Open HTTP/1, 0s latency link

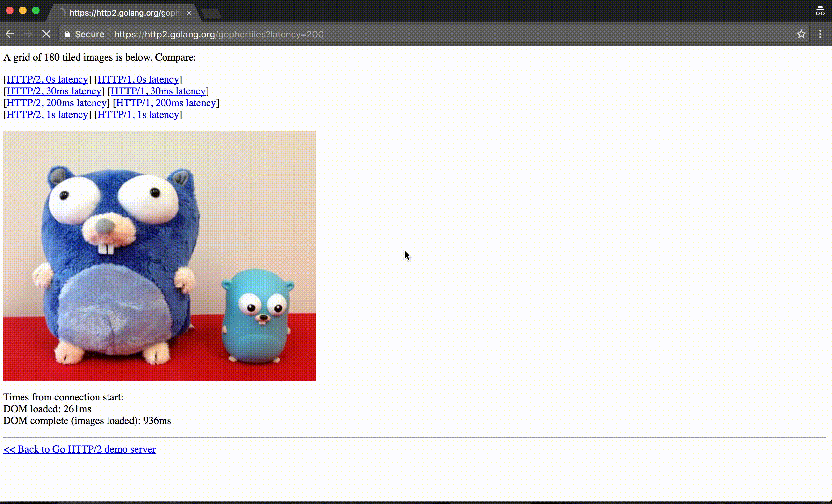click(x=138, y=79)
